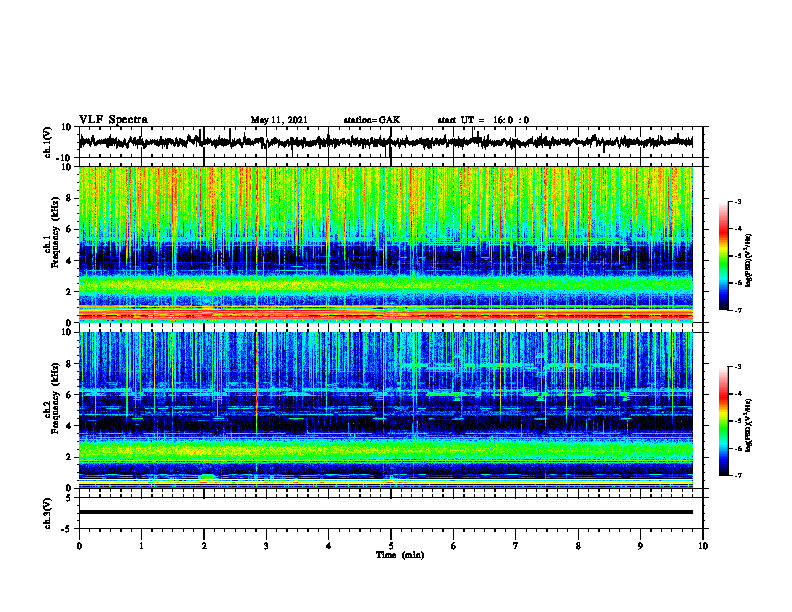Click the "ch.3(V)" bottom panel axis label
Viewport: 792px width, 612px height.
(x=48, y=513)
